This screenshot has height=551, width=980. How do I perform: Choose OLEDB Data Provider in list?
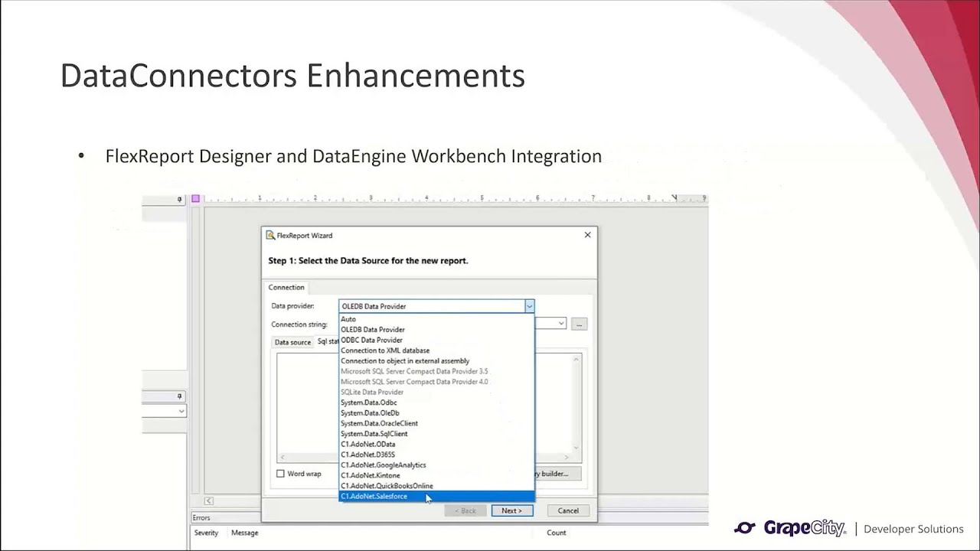(x=436, y=330)
